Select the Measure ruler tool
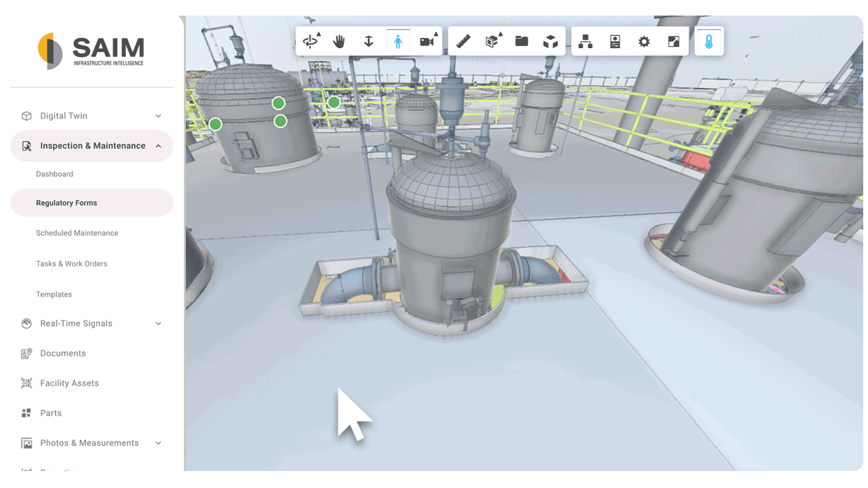This screenshot has height=488, width=868. tap(464, 41)
